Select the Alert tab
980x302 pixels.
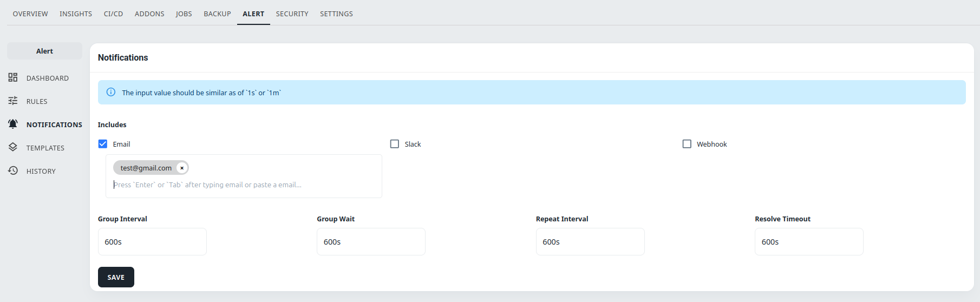click(253, 14)
